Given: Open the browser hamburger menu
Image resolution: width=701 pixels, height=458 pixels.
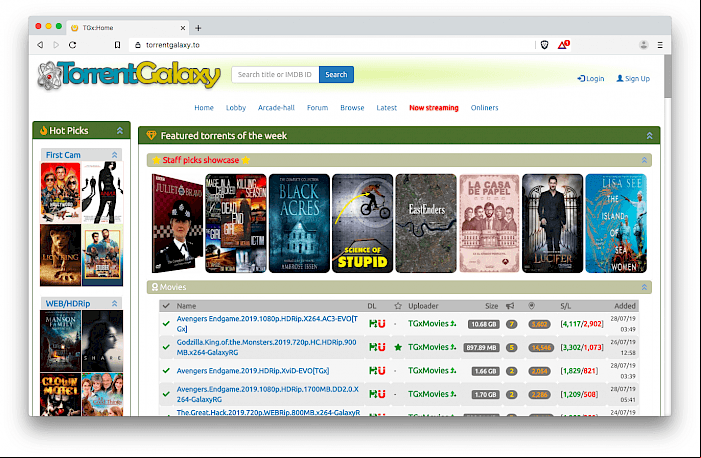Looking at the screenshot, I should pyautogui.click(x=660, y=45).
